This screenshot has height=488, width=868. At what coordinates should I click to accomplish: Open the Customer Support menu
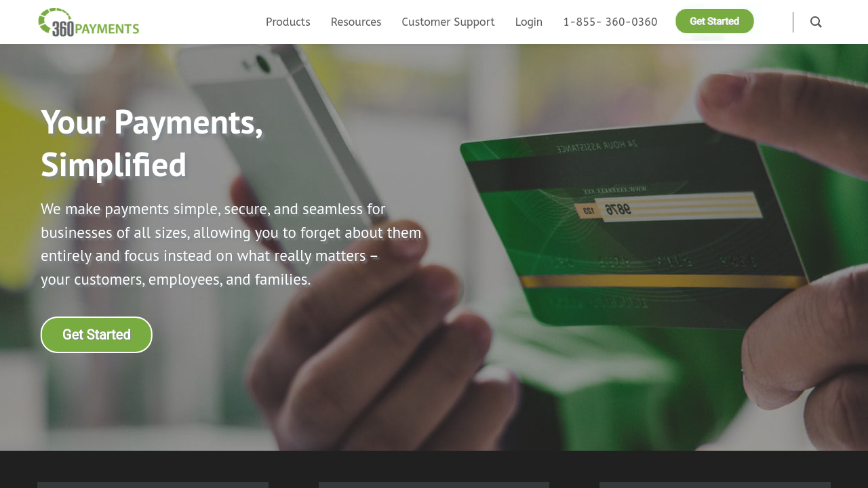(448, 22)
